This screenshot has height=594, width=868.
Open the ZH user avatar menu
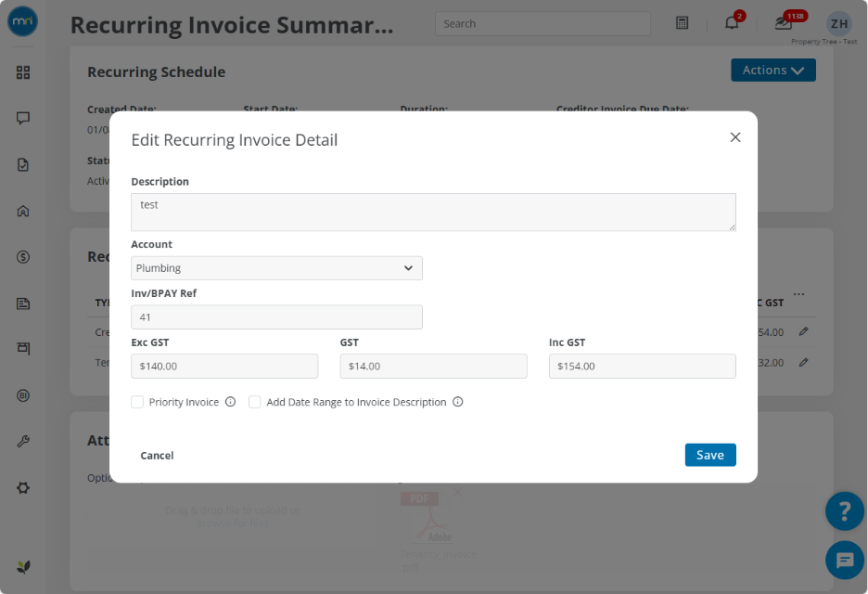[x=838, y=24]
